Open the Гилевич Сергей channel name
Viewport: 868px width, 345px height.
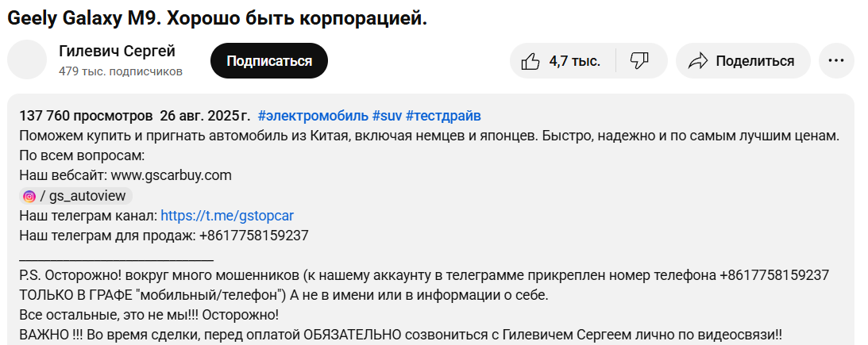tap(117, 52)
